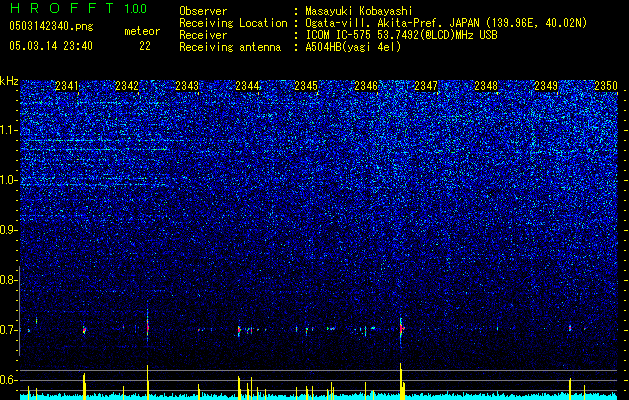Viewport: 629px width, 400px height.
Task: Click time marker 2343
Action: 187,86
